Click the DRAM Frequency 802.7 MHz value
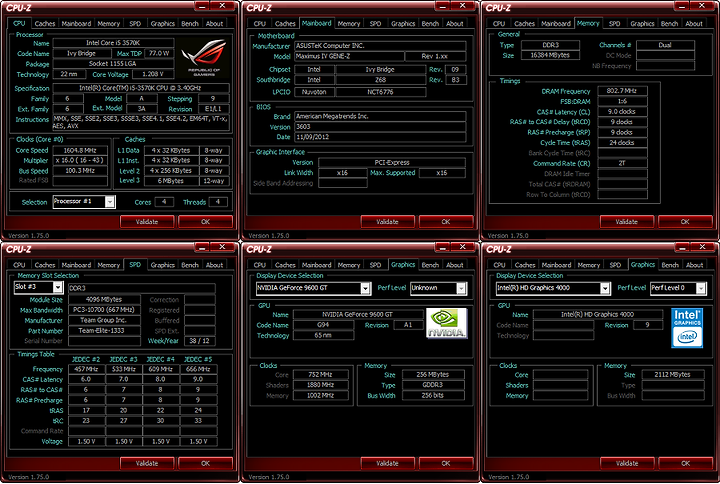Image resolution: width=720 pixels, height=484 pixels. (x=622, y=91)
